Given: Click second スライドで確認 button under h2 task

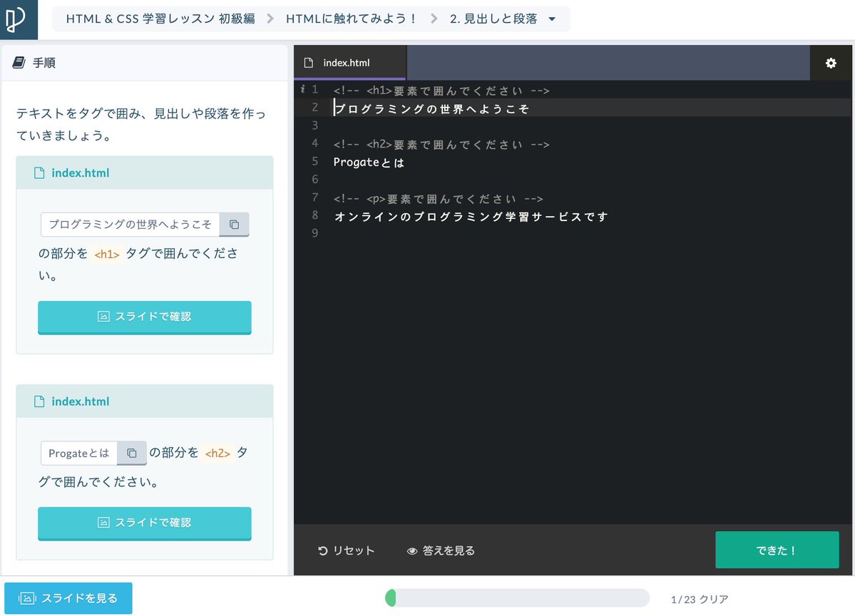Looking at the screenshot, I should 145,523.
